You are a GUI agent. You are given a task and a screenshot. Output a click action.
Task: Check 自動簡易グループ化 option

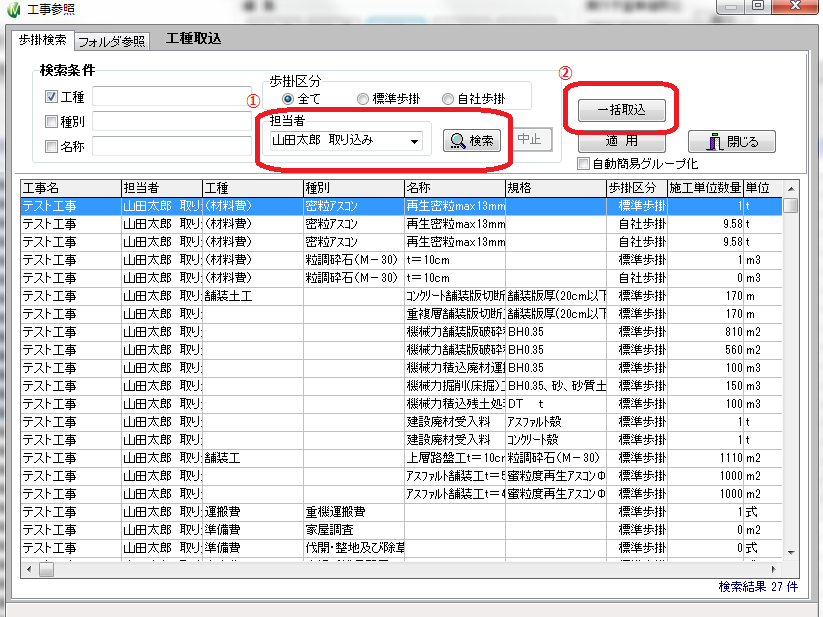pyautogui.click(x=583, y=164)
